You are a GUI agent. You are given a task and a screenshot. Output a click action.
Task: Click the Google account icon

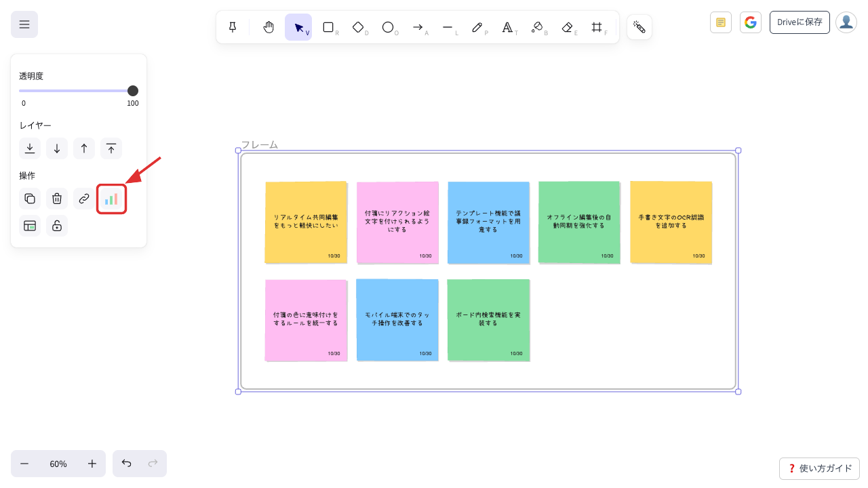[x=751, y=22]
